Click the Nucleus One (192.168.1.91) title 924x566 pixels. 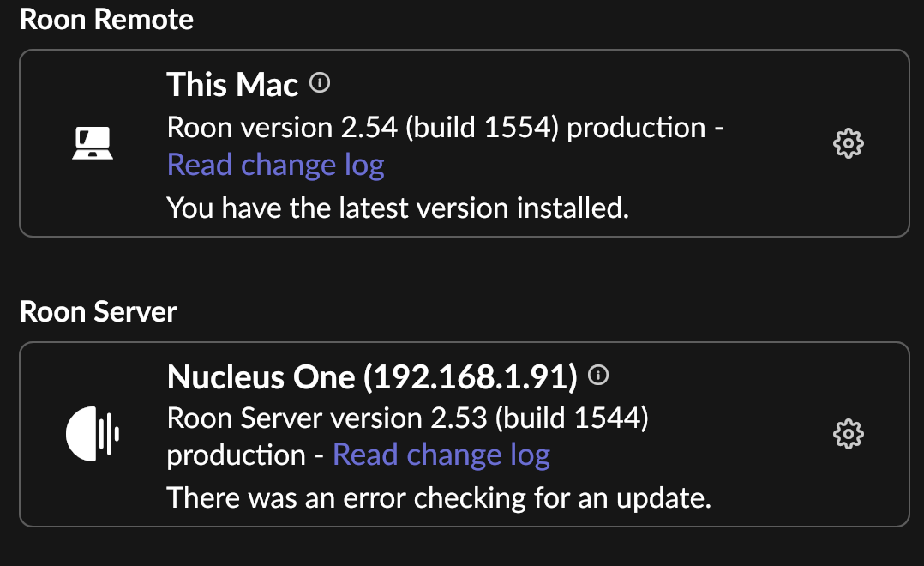pyautogui.click(x=375, y=376)
